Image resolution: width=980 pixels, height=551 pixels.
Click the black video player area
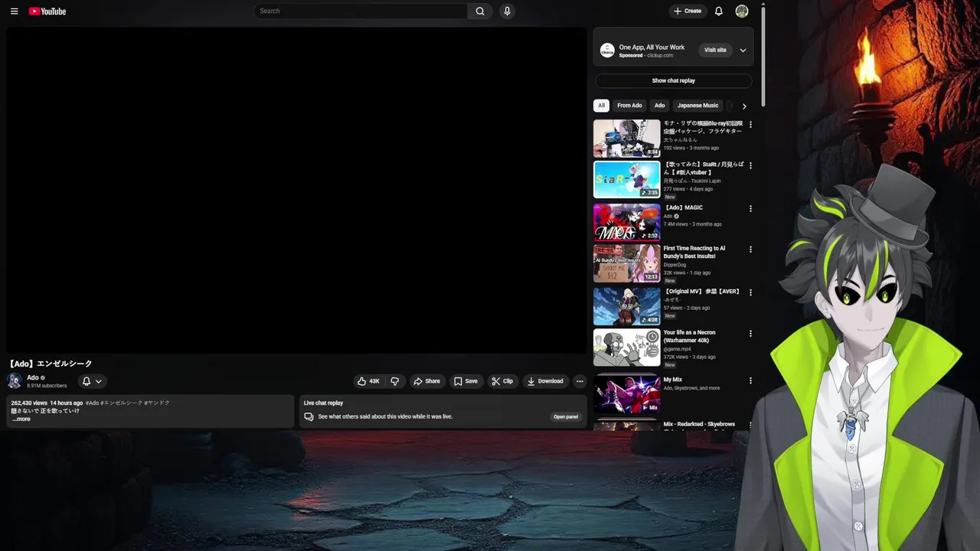tap(296, 191)
